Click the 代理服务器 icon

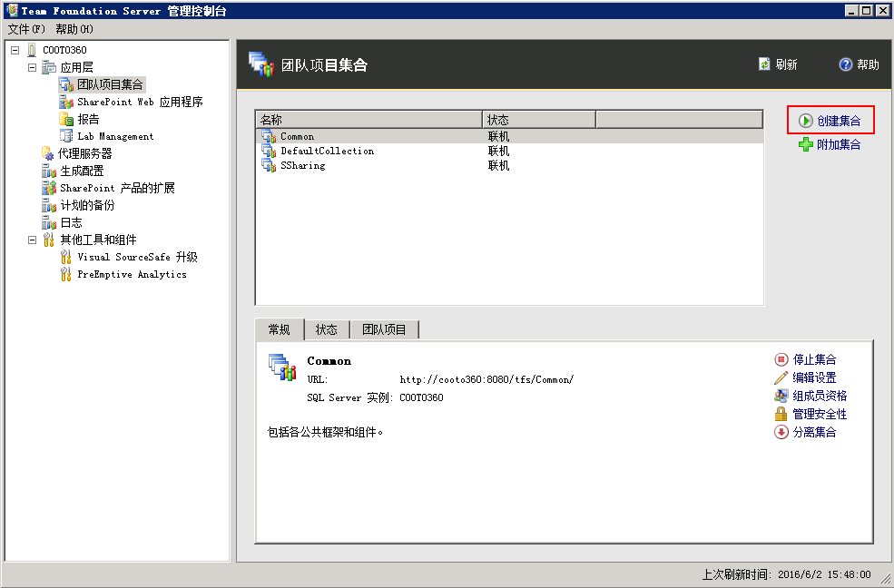pos(48,153)
